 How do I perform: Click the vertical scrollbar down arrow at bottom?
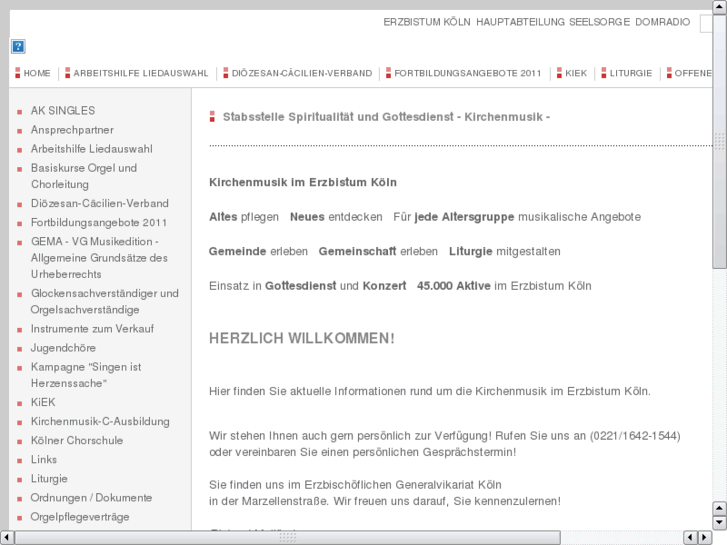(719, 523)
